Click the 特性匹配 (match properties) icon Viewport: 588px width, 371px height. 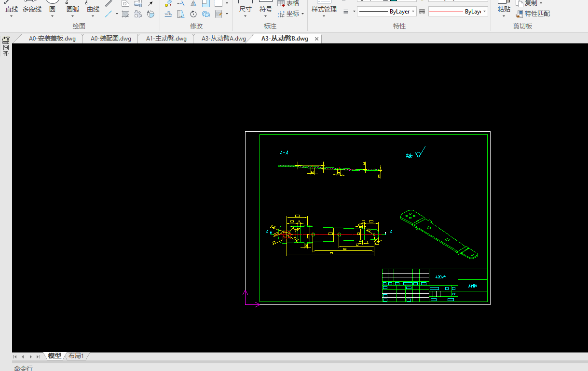[520, 14]
